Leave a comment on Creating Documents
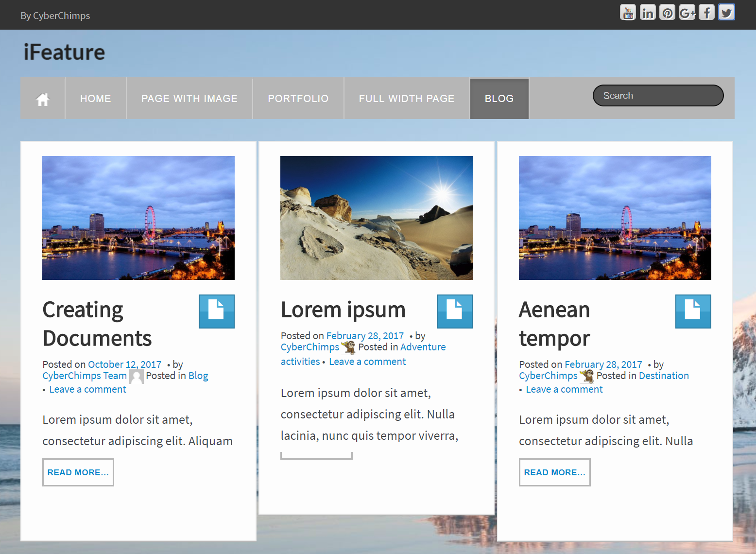This screenshot has width=756, height=554. pyautogui.click(x=87, y=389)
